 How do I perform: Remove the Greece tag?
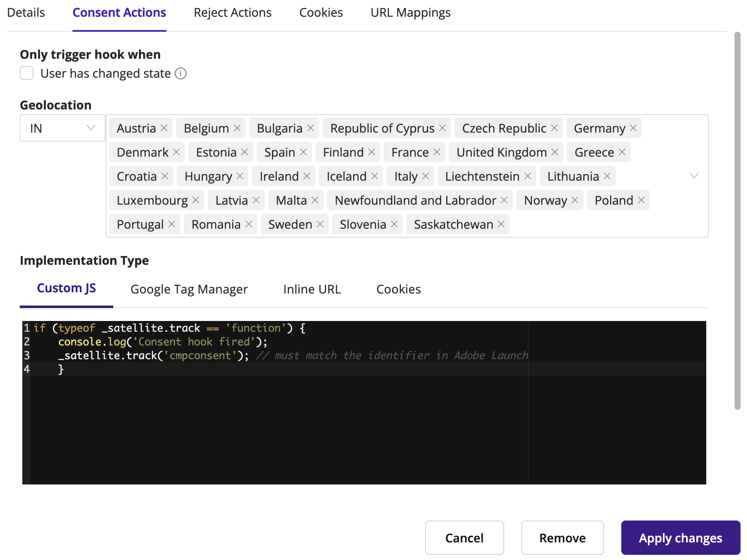point(622,152)
